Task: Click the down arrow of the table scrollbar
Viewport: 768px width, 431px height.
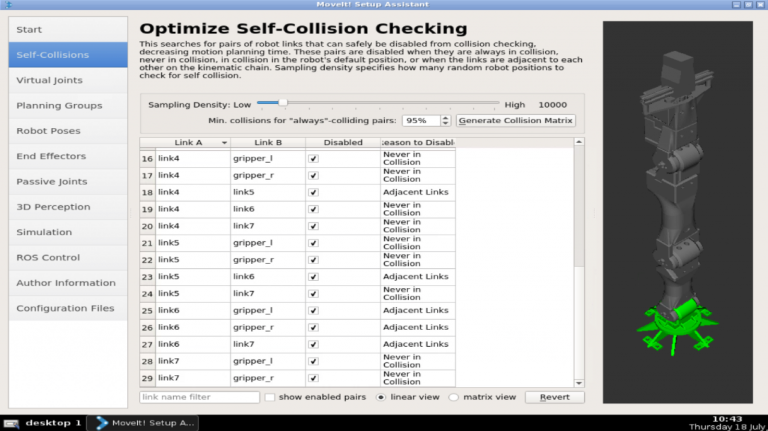Action: [x=579, y=383]
